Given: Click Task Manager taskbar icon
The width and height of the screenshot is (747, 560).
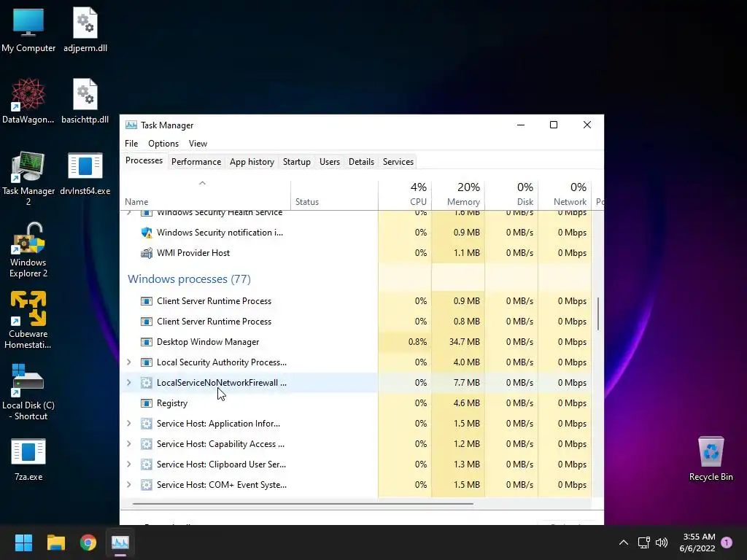Looking at the screenshot, I should coord(120,542).
